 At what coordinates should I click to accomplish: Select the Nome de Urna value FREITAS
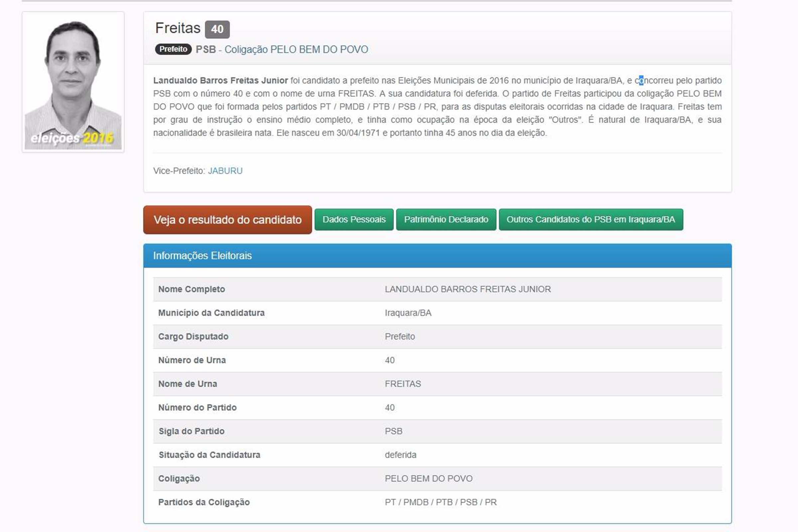tap(403, 384)
